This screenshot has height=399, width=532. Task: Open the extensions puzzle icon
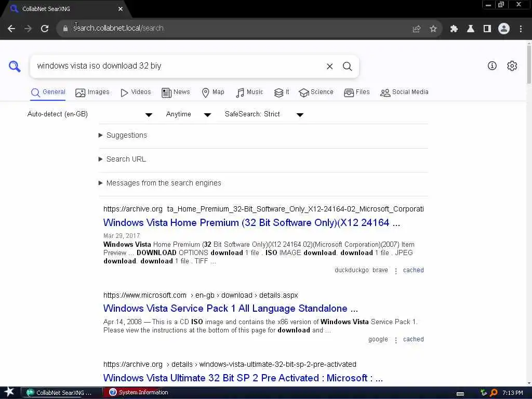pyautogui.click(x=454, y=29)
